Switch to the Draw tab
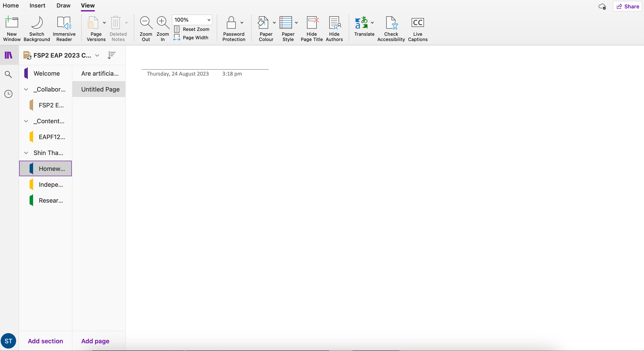The image size is (644, 351). [x=63, y=6]
